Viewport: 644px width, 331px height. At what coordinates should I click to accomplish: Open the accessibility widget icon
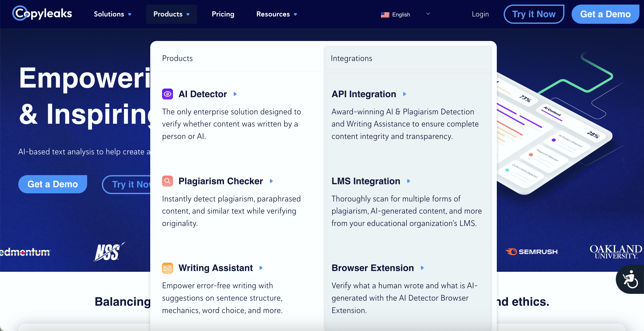(630, 279)
